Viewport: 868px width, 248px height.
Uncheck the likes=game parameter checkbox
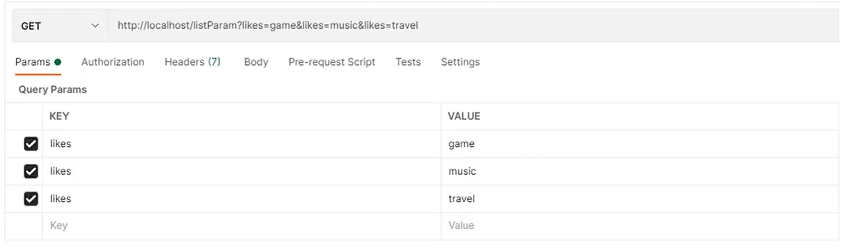click(31, 144)
